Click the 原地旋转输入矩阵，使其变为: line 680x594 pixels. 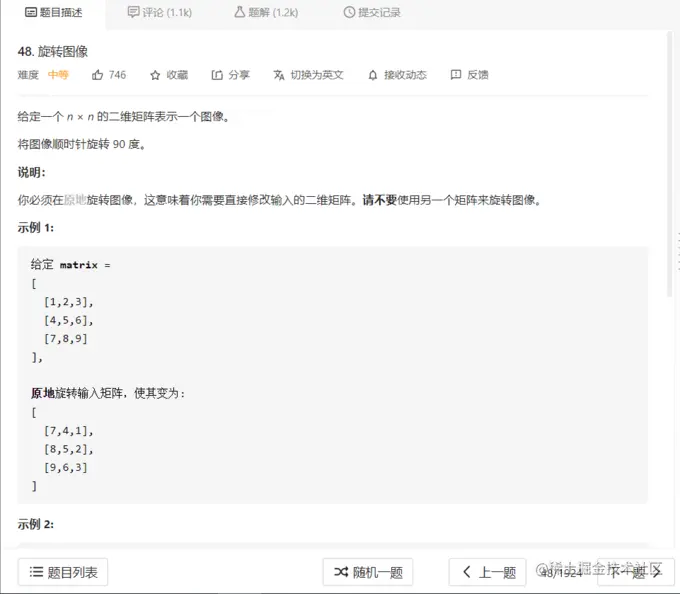pyautogui.click(x=108, y=393)
